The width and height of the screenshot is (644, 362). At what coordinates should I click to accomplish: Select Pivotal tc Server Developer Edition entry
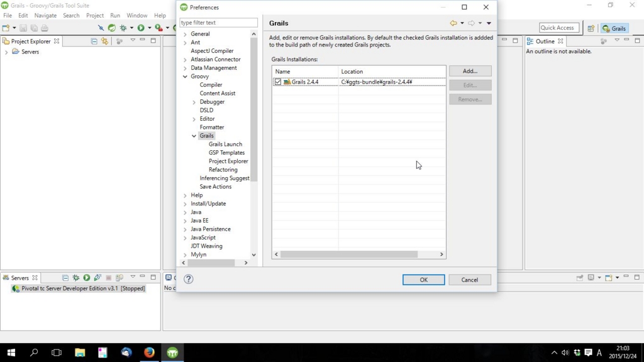[79, 288]
